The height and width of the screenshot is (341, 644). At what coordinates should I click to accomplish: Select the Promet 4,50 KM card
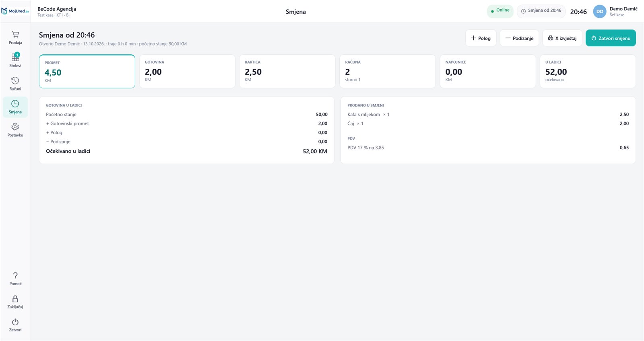click(87, 71)
